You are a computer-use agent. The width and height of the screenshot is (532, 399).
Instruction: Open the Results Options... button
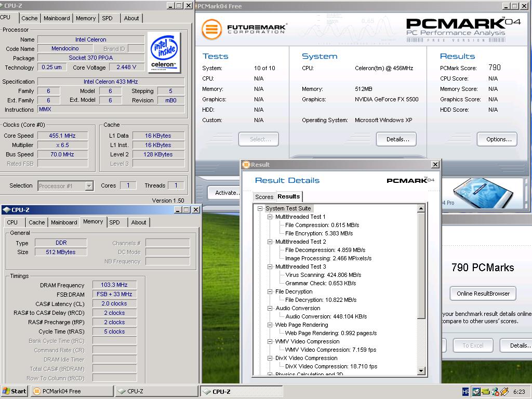coord(497,139)
